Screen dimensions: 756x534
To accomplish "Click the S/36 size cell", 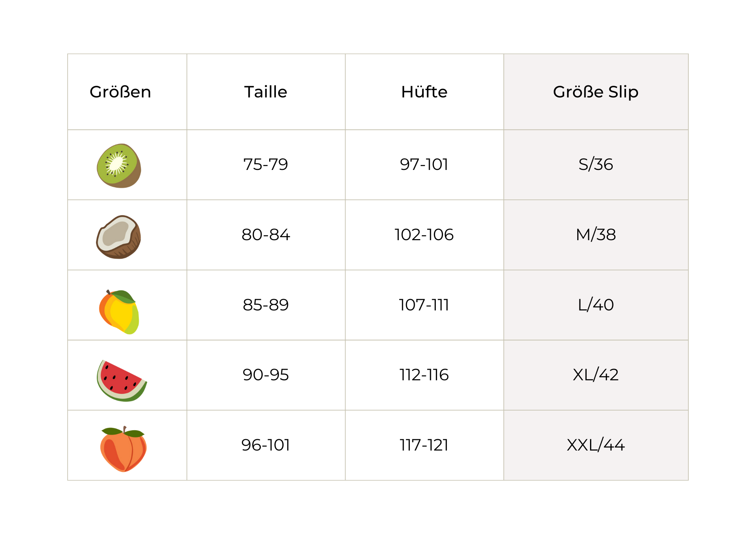I will [x=596, y=165].
